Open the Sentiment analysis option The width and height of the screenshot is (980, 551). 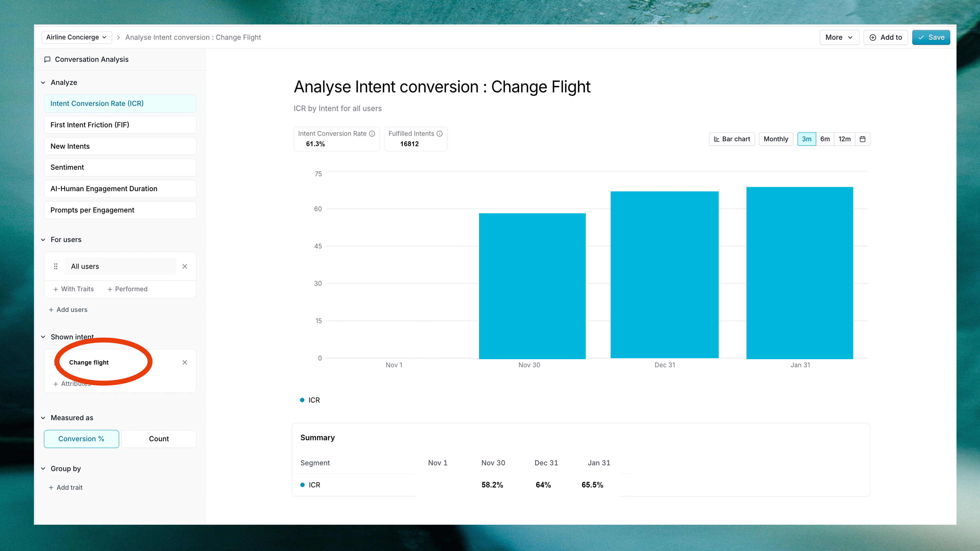point(120,167)
